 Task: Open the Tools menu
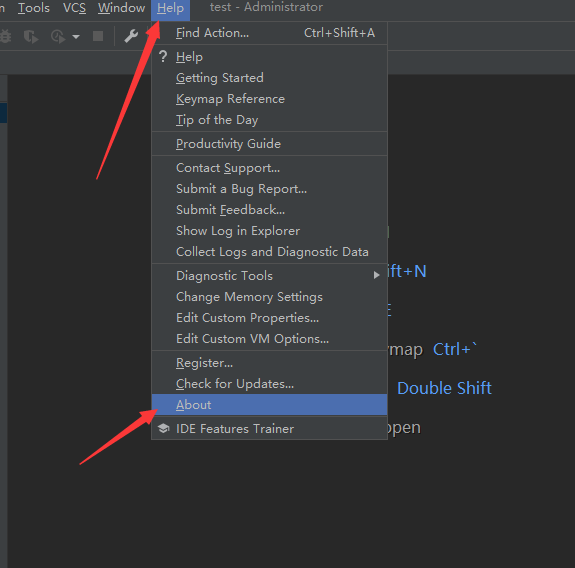coord(34,8)
